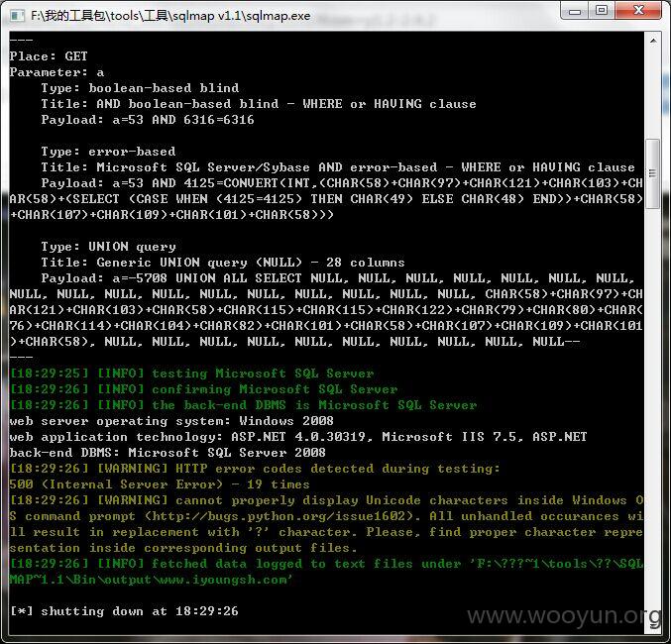Click 'HTTP error codes detected during testing' warning
Viewport: 671px width, 644px height.
point(255,468)
